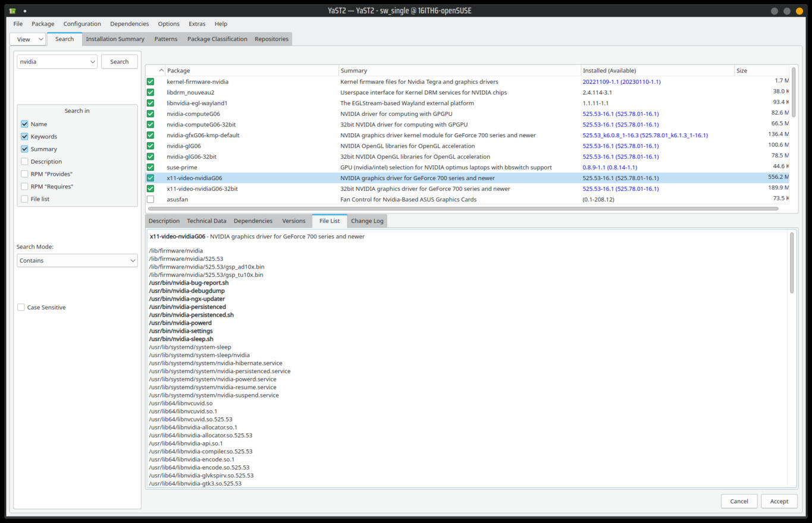
Task: Toggle status checkbox for kernel-firmware-nvidia
Action: coord(151,81)
